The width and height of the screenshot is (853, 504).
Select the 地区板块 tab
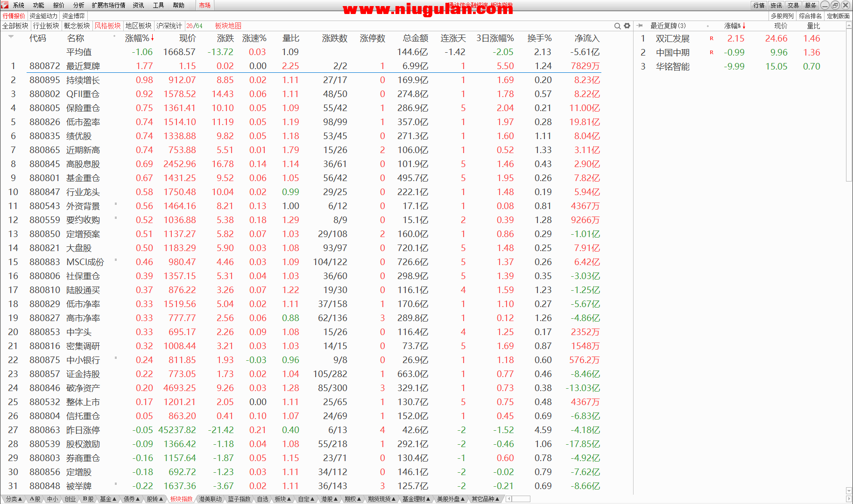tap(138, 26)
